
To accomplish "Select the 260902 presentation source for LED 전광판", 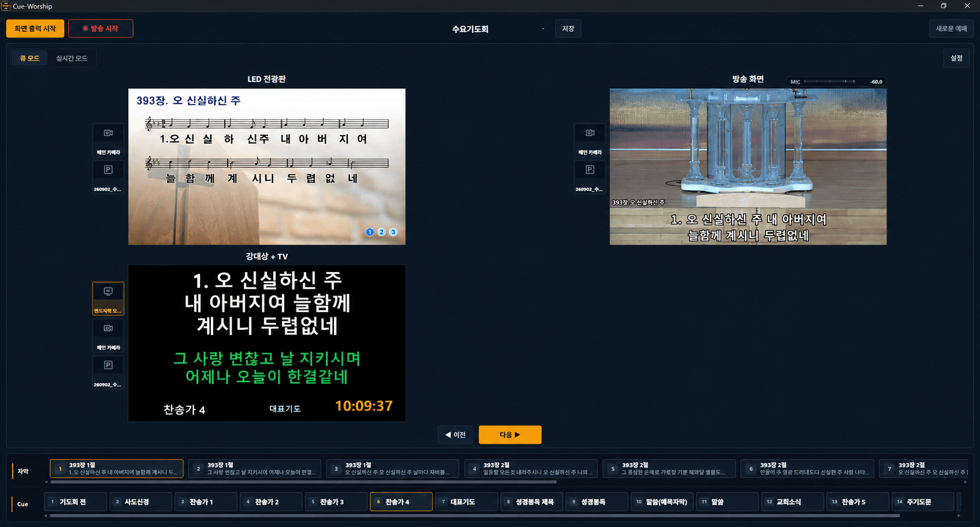I will pos(108,176).
